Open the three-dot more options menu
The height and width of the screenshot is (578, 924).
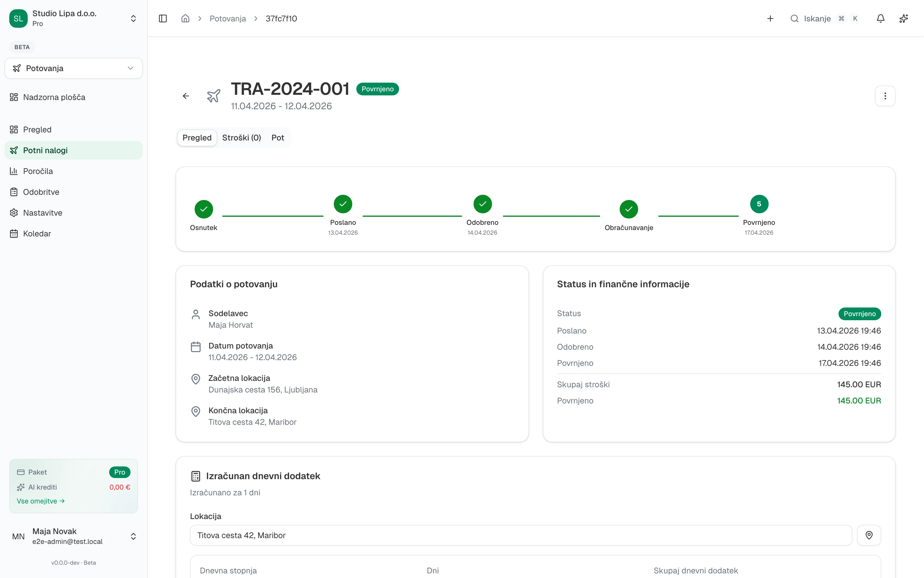[885, 96]
